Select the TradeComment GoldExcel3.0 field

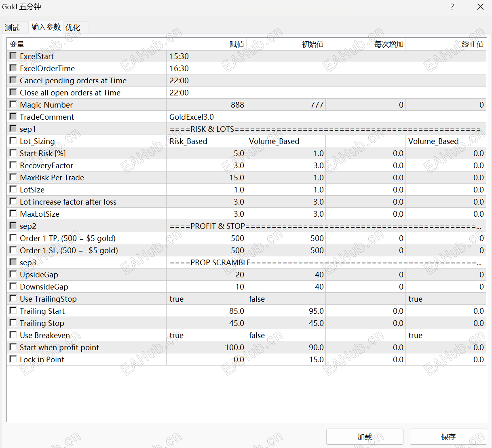[x=326, y=117]
